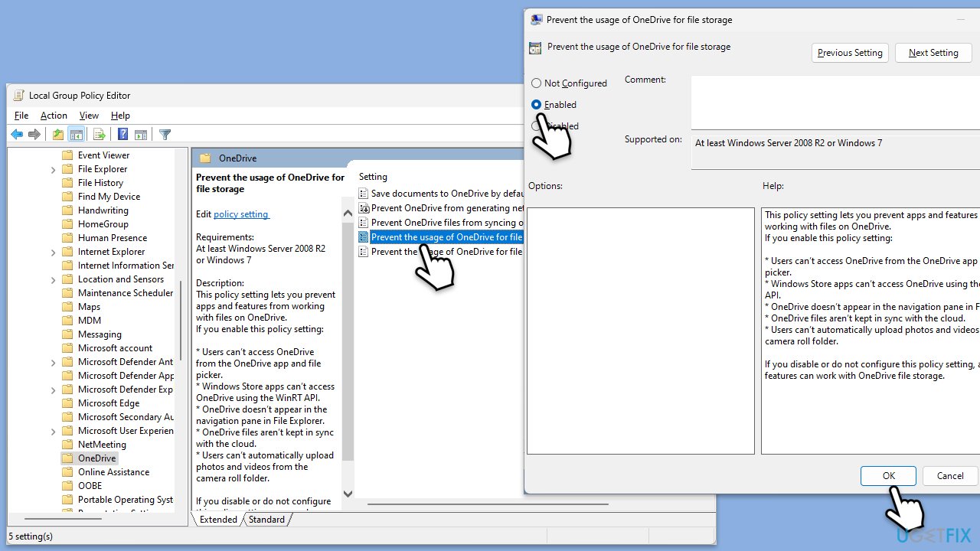Select the Enabled radio button
The width and height of the screenshot is (980, 551).
coord(537,105)
